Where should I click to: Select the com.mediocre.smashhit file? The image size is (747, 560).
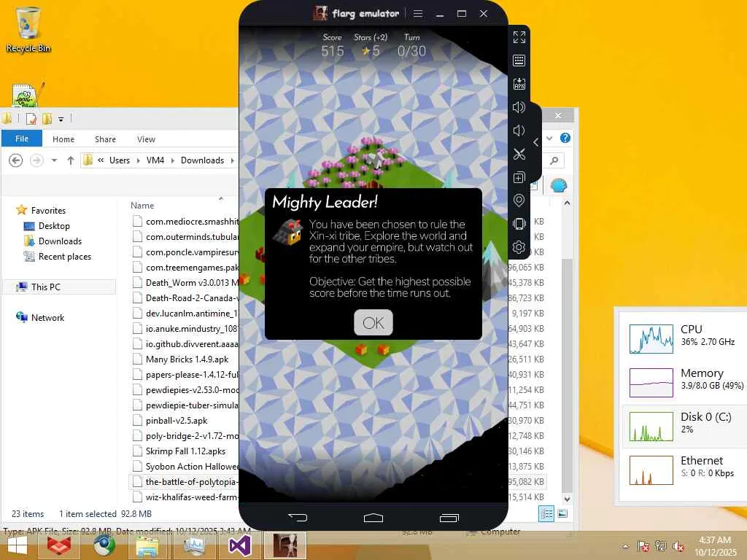(x=192, y=222)
